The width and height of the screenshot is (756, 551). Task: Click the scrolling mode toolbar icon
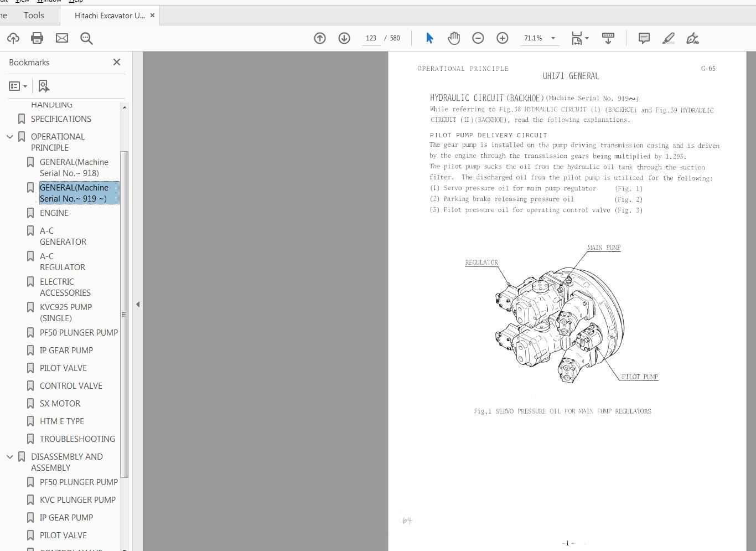point(608,38)
